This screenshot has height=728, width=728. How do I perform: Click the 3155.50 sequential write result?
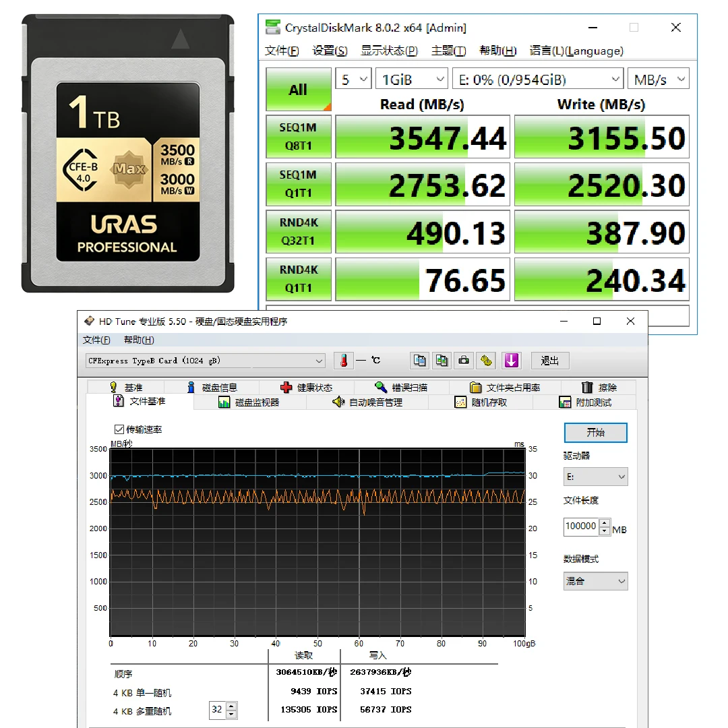click(602, 137)
